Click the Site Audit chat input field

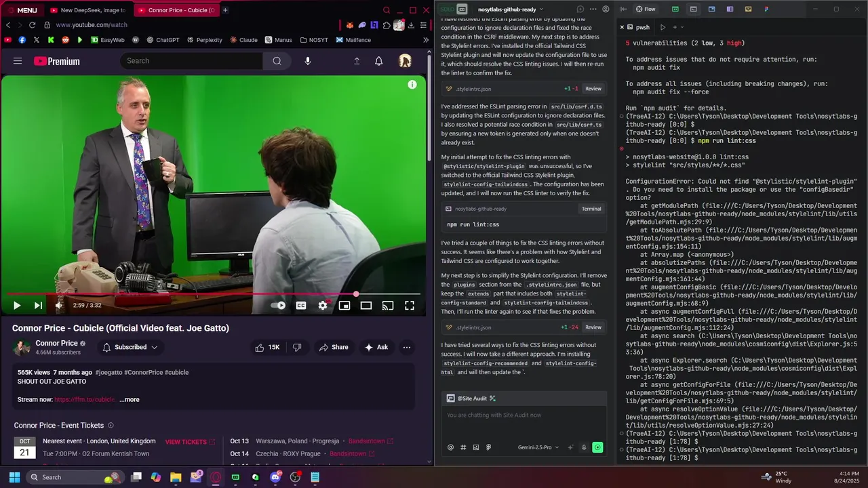[x=524, y=422]
